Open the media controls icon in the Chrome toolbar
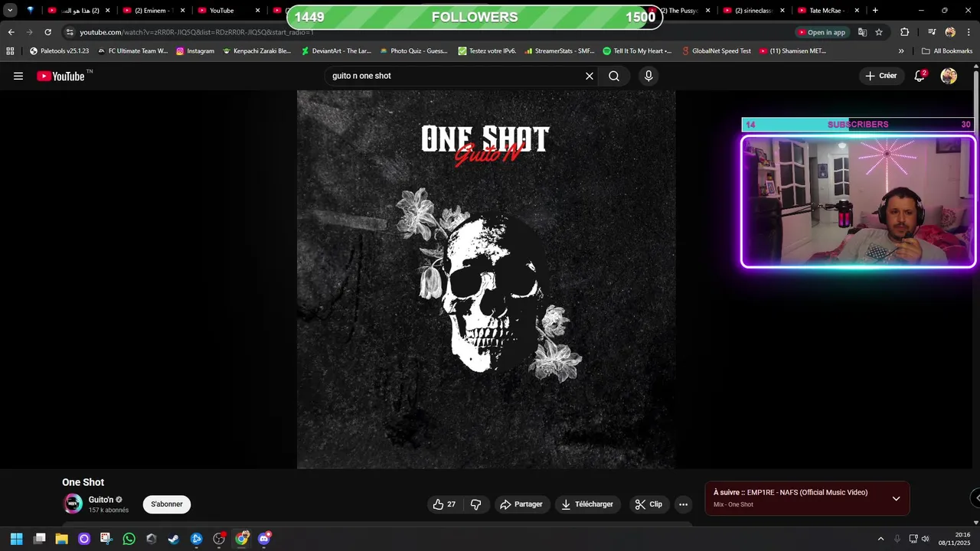The image size is (980, 551). pyautogui.click(x=932, y=32)
